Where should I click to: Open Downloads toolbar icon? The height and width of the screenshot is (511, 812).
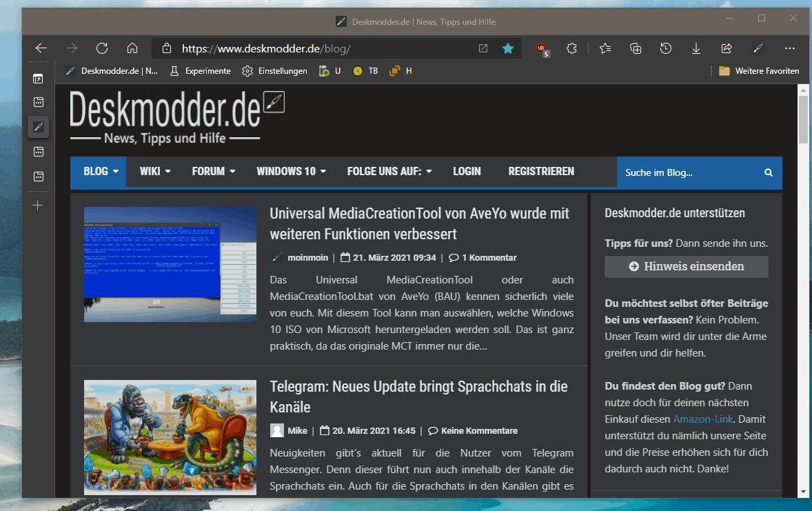point(696,48)
